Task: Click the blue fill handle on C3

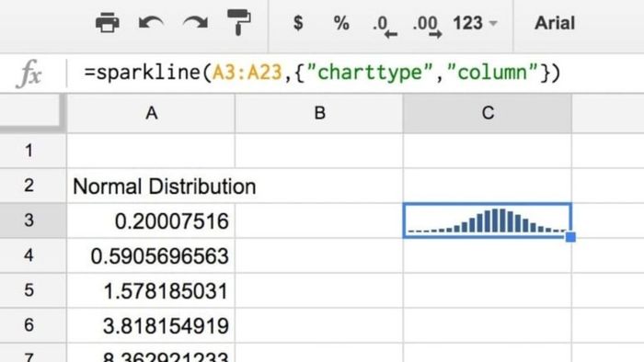Action: tap(570, 237)
